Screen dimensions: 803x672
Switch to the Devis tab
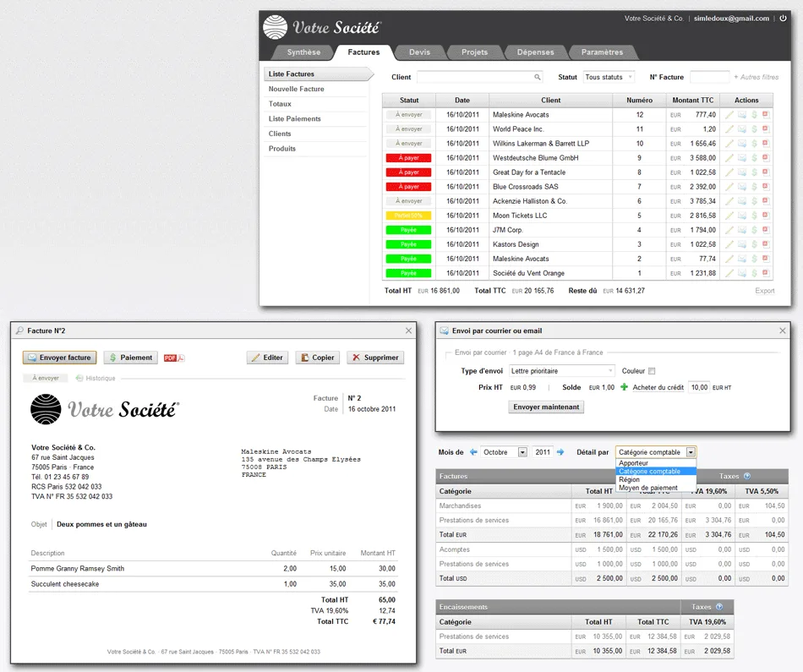(x=419, y=52)
